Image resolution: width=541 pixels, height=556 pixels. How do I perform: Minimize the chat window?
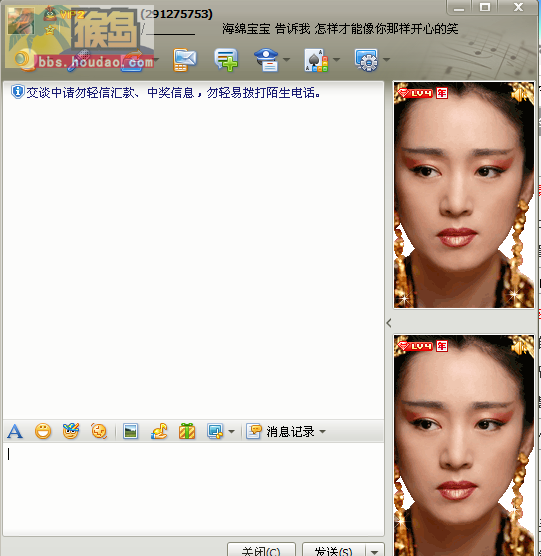(x=459, y=8)
